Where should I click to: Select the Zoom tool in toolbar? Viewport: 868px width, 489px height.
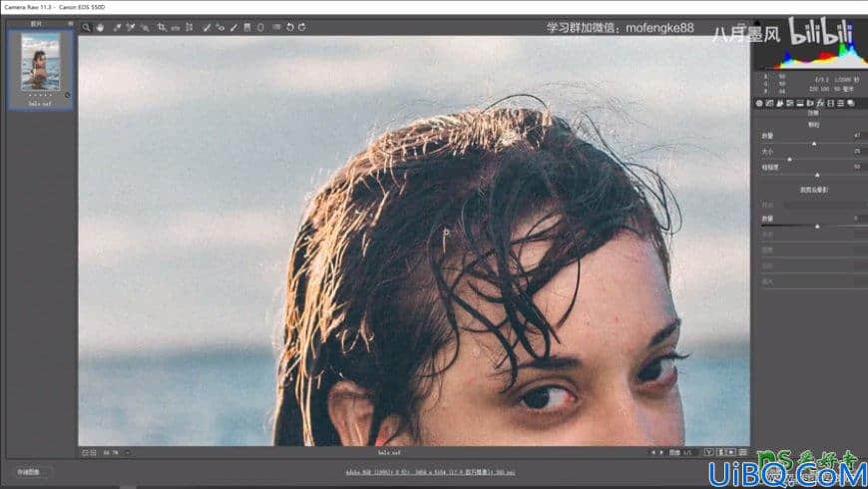[x=86, y=27]
